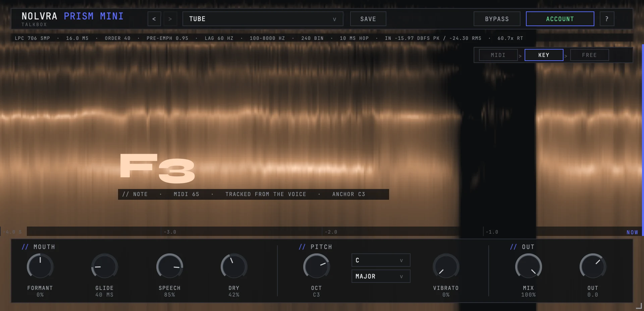Click the -1.0 timeline marker
644x311 pixels.
click(x=492, y=232)
